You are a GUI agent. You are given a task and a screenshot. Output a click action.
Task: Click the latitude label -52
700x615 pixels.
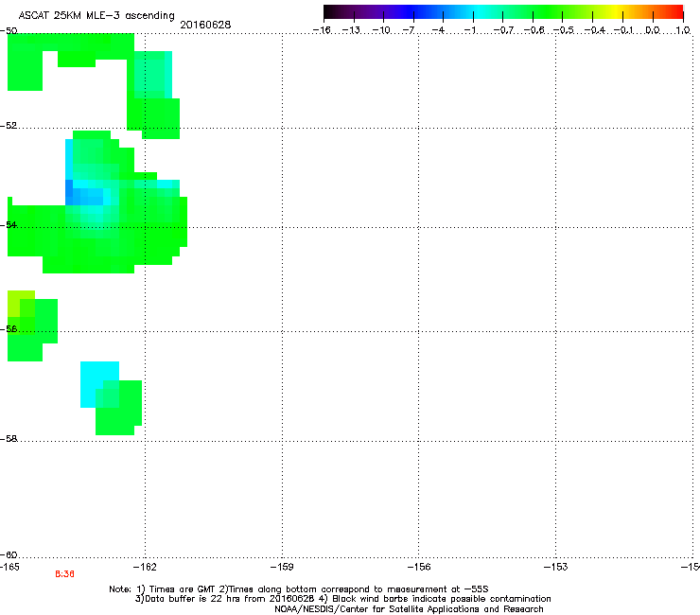[x=9, y=126]
